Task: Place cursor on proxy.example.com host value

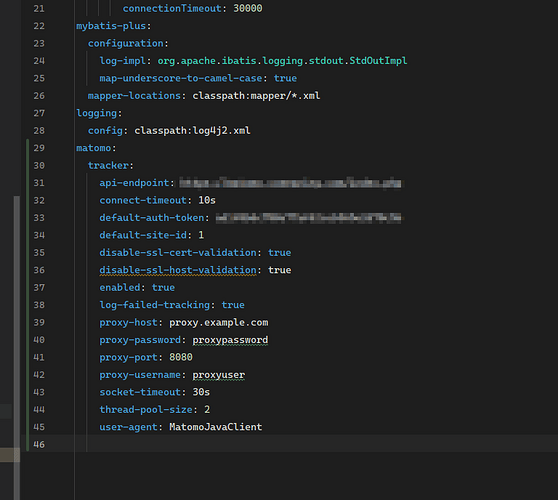Action: pos(219,322)
